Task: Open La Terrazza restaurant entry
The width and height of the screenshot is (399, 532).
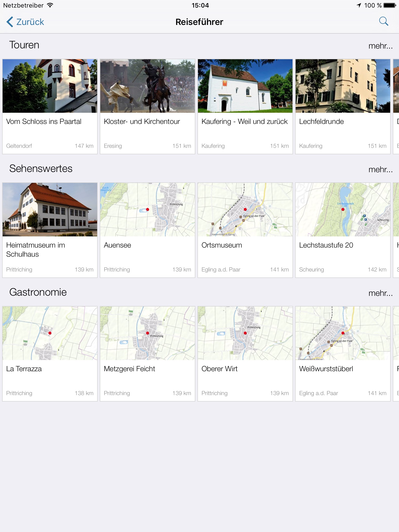Action: (x=50, y=354)
